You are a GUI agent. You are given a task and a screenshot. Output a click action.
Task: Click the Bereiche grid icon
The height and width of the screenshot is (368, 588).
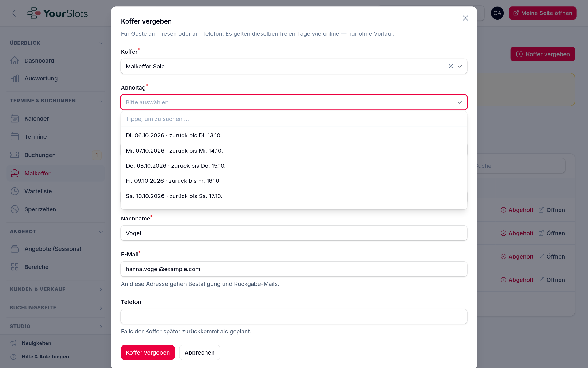point(15,267)
